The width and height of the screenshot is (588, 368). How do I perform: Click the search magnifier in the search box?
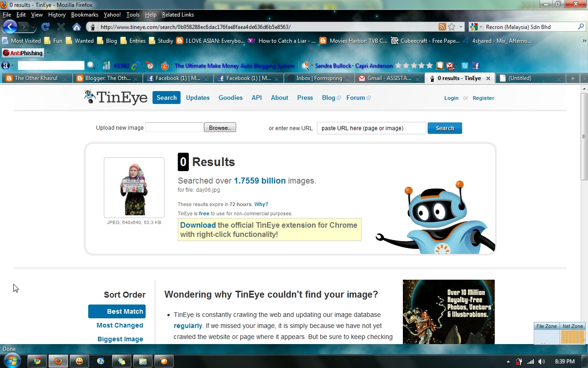pos(581,27)
